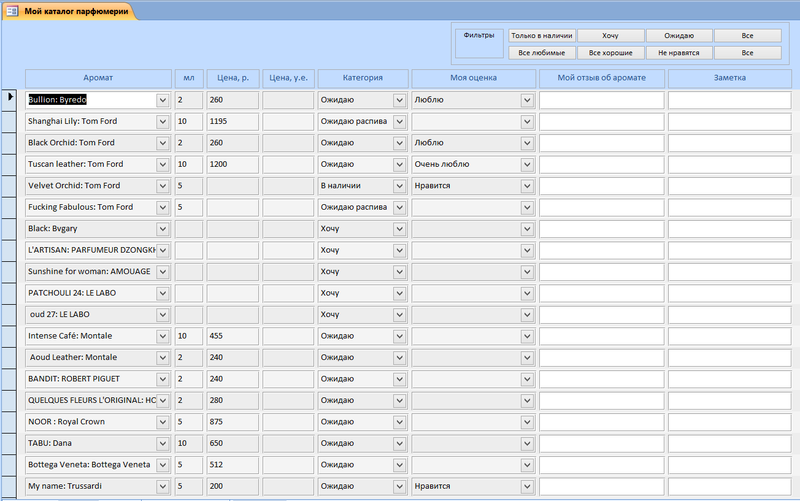Click 'Очень люблю' rating text
This screenshot has width=800, height=501.
coord(442,164)
